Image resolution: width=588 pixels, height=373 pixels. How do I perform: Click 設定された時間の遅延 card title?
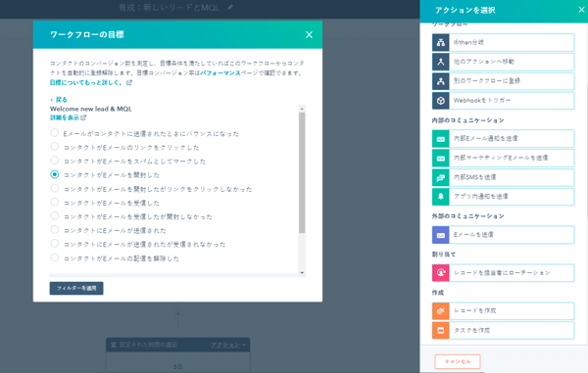tap(148, 345)
